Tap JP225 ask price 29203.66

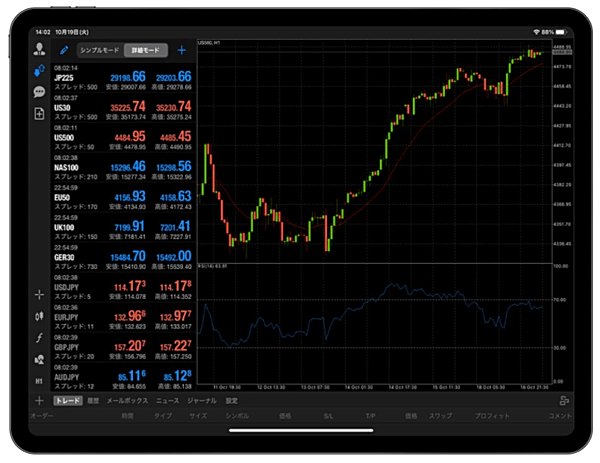[x=174, y=77]
